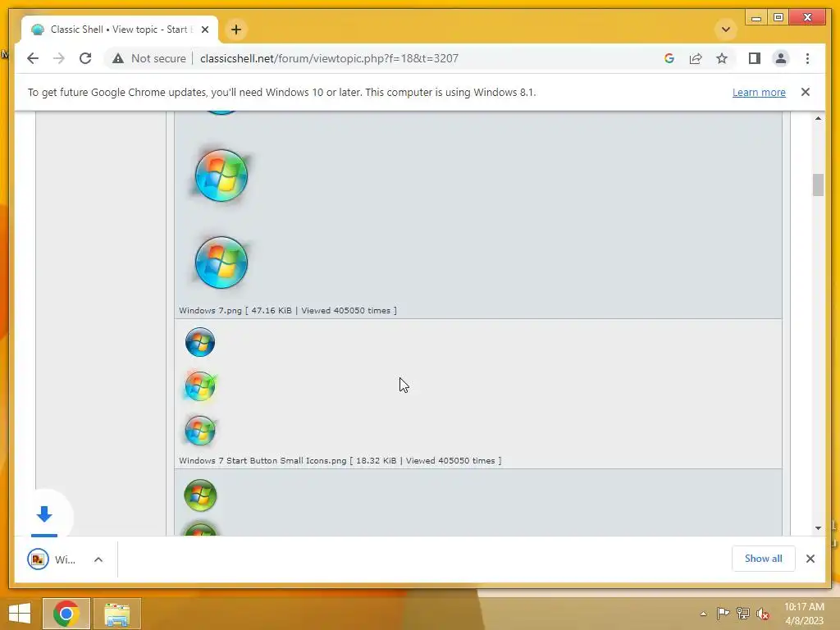Follow the Learn more link
The width and height of the screenshot is (840, 630).
tap(759, 92)
